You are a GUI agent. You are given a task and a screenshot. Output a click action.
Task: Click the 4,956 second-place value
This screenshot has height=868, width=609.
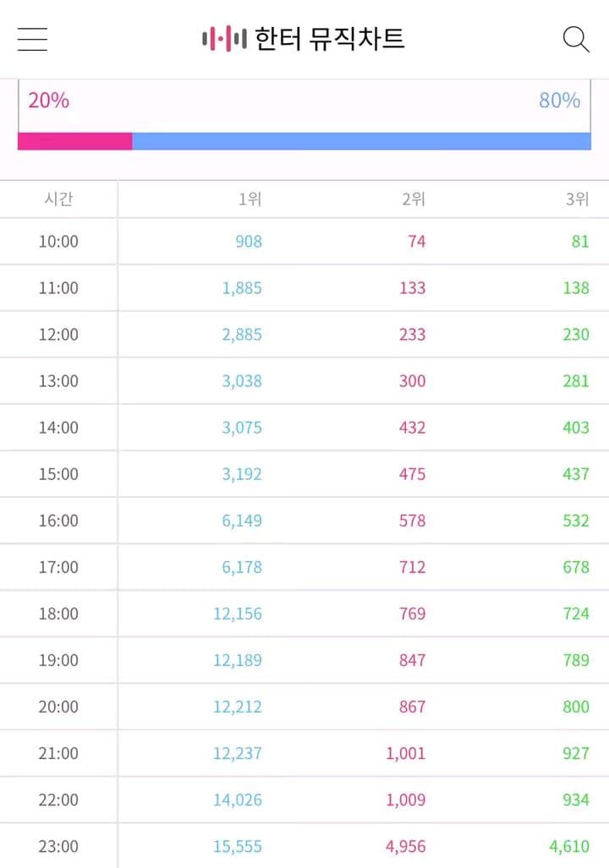pos(406,846)
